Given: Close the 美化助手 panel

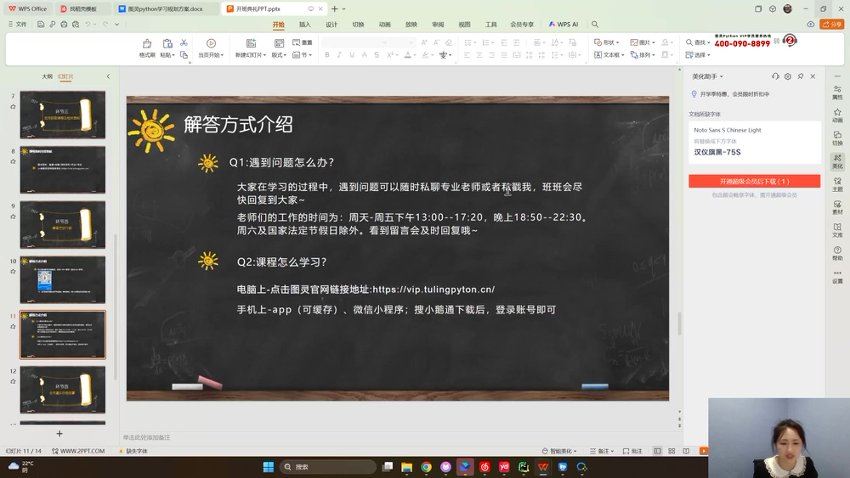Looking at the screenshot, I should [813, 76].
